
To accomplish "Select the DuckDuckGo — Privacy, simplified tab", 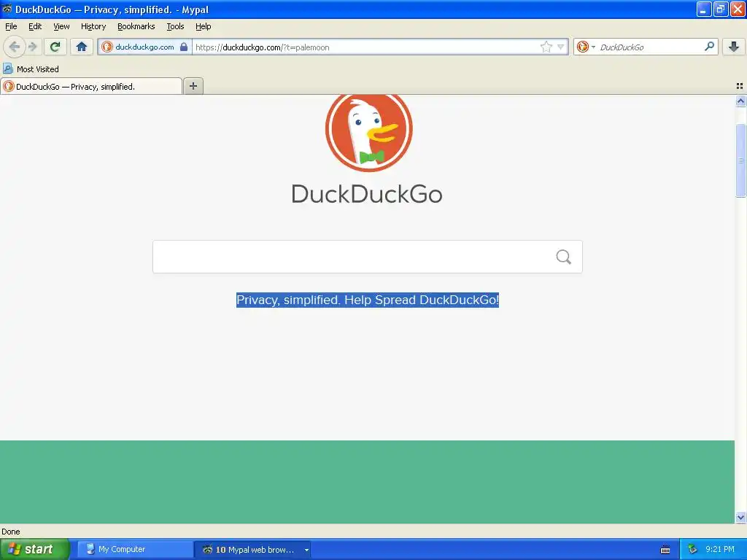I will [x=91, y=86].
